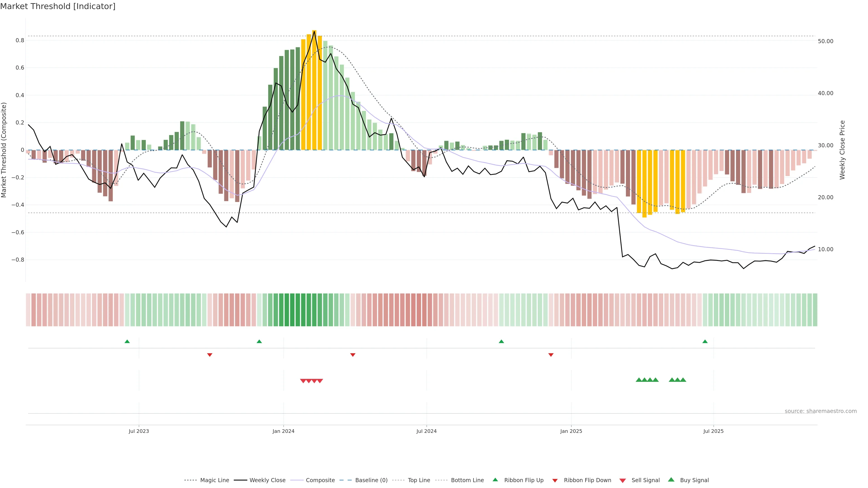Viewport: 868px width, 488px height.
Task: Click the Market Threshold [Indicator] title
Action: [58, 6]
